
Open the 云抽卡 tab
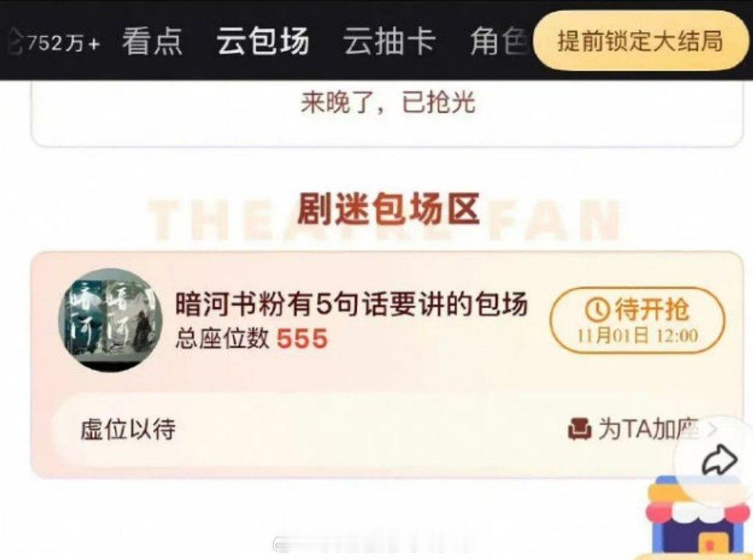390,42
